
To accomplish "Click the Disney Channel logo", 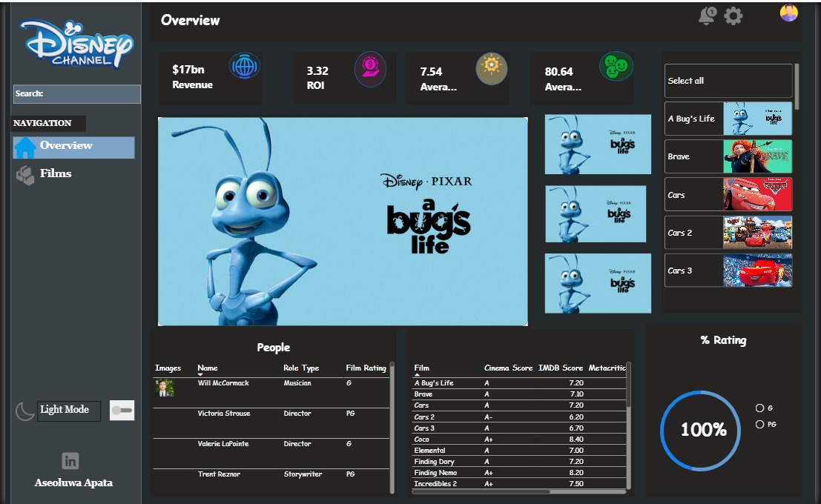I will [x=76, y=44].
